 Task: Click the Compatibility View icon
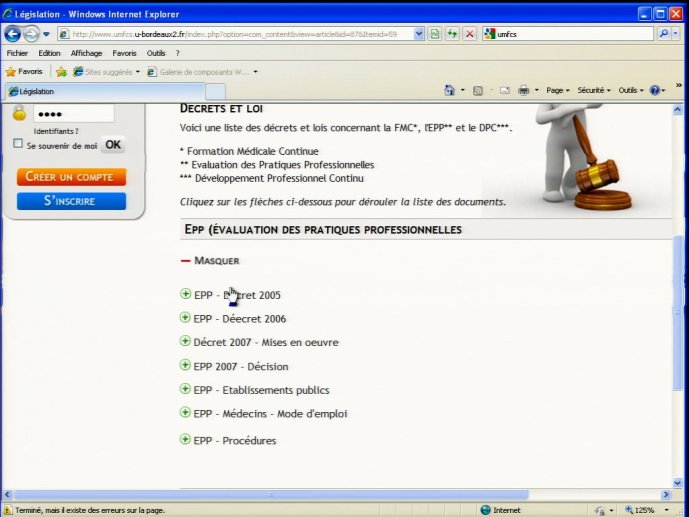435,34
